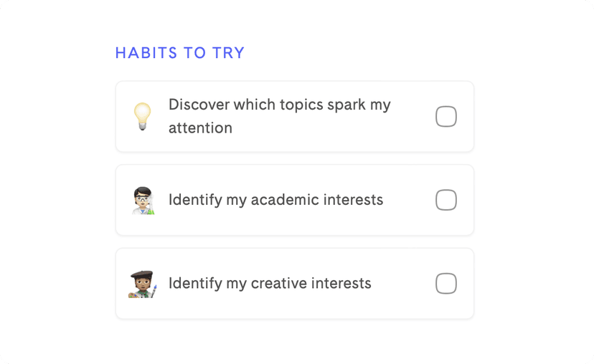
Task: Click the word "creative" in third habit
Action: tap(279, 284)
